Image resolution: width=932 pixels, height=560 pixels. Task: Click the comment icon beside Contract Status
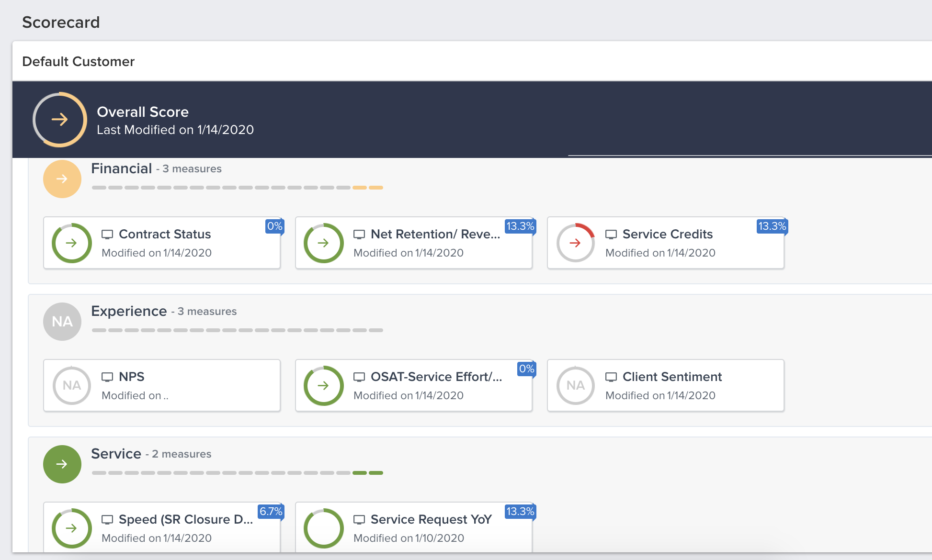click(x=107, y=235)
